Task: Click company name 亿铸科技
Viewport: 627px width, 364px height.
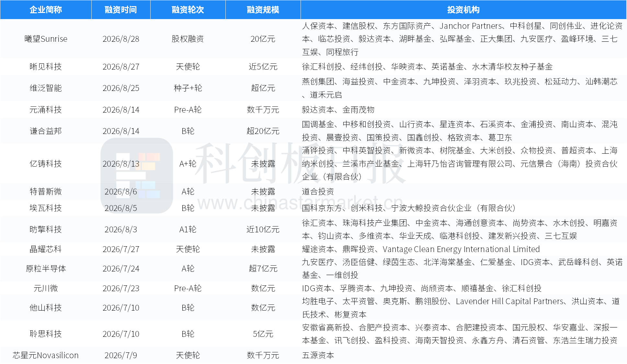Action: [x=46, y=164]
